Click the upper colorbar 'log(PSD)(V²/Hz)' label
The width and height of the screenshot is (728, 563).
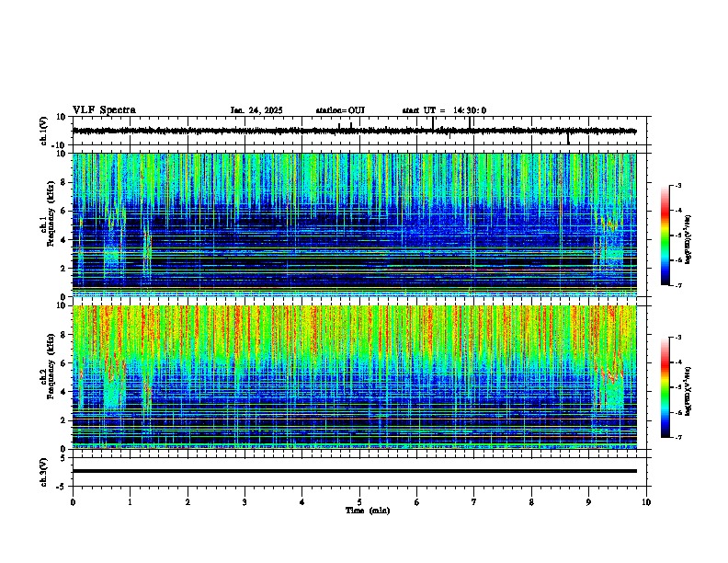pyautogui.click(x=688, y=240)
